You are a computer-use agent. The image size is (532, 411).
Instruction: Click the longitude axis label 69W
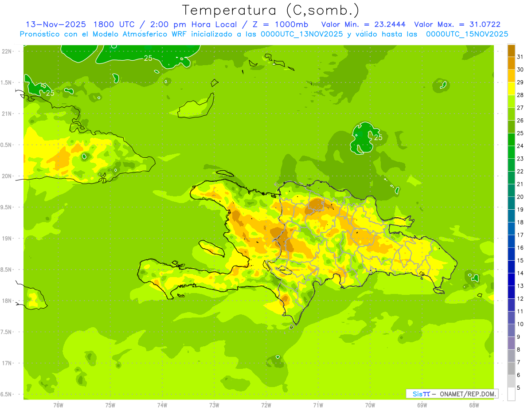[x=422, y=405]
